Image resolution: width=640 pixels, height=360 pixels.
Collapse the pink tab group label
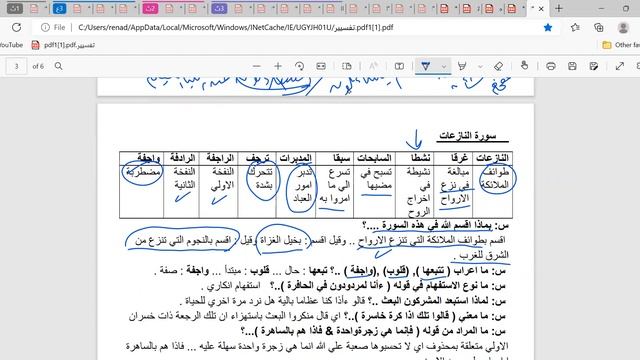(150, 8)
